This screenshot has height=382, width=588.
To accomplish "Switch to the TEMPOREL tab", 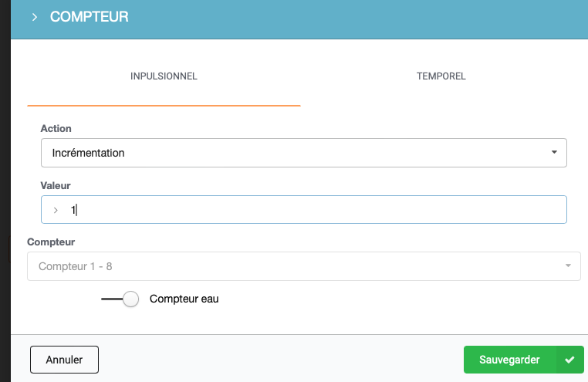I will (x=441, y=76).
